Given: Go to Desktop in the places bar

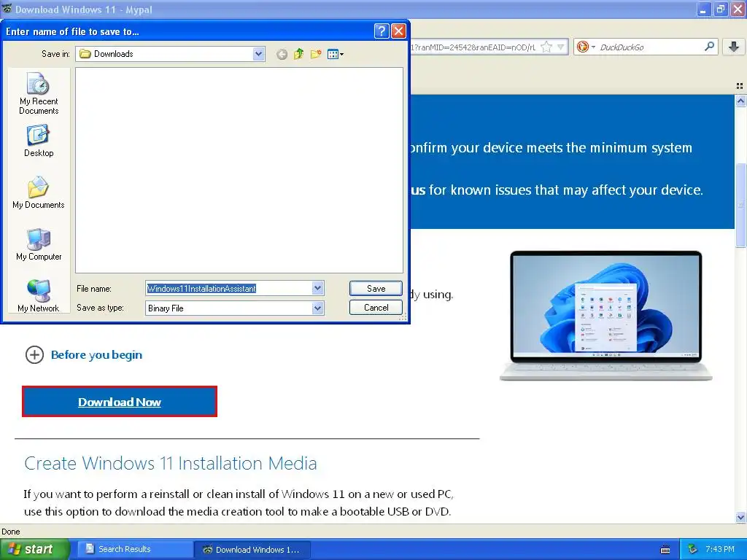Looking at the screenshot, I should (x=39, y=141).
